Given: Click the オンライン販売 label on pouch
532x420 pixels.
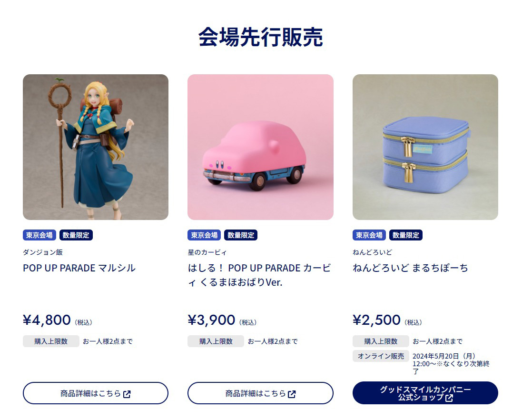Looking at the screenshot, I should coord(381,356).
